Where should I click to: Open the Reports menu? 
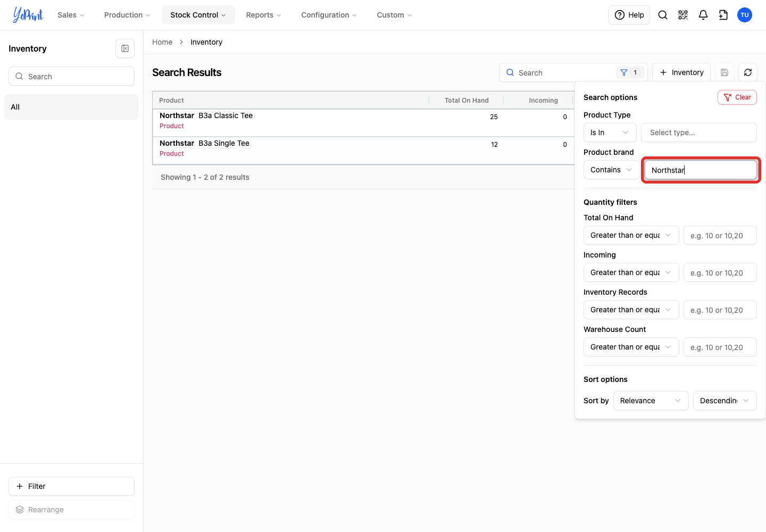(263, 15)
